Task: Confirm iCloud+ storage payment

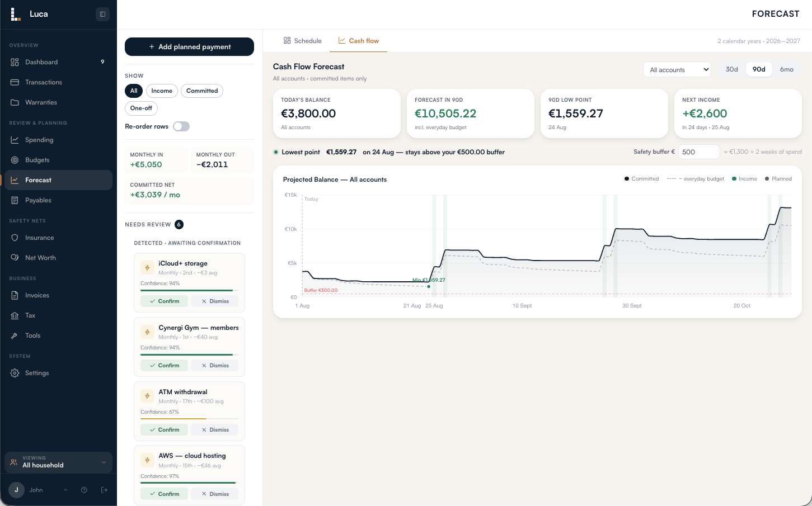Action: [x=164, y=301]
